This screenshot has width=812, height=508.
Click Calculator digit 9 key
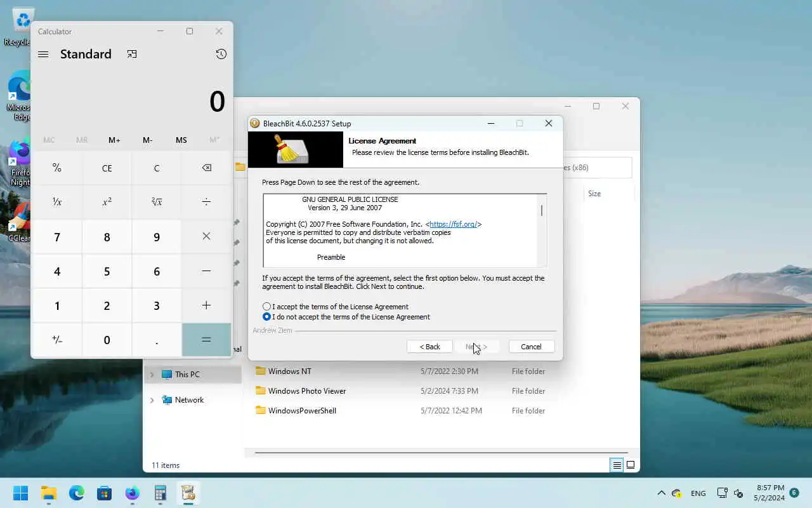click(157, 237)
